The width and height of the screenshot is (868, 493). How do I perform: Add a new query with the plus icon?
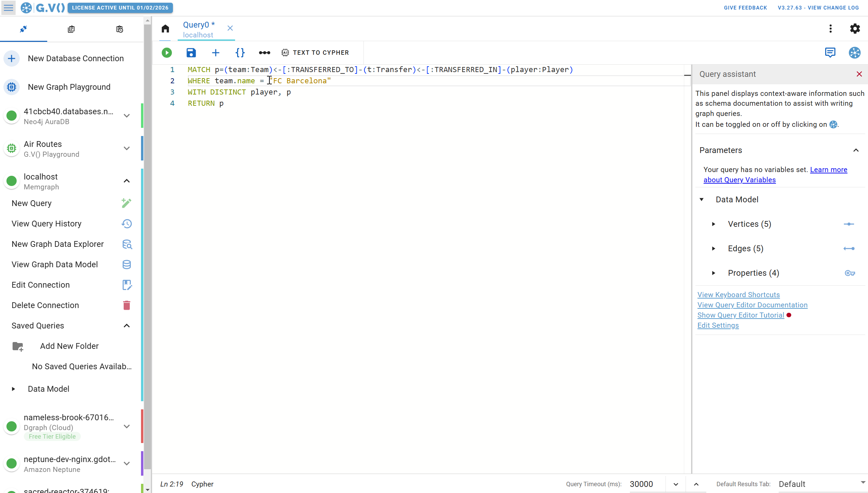tap(215, 53)
